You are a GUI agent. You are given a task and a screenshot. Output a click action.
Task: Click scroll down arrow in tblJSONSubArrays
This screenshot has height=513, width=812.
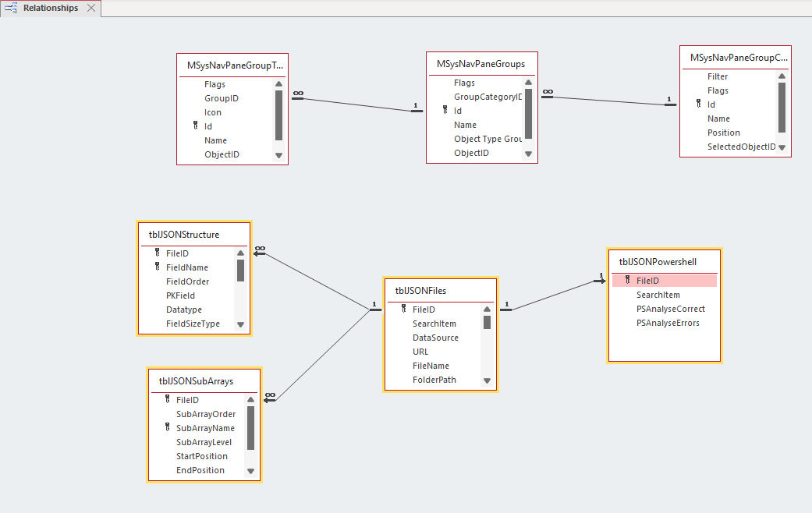coord(250,471)
